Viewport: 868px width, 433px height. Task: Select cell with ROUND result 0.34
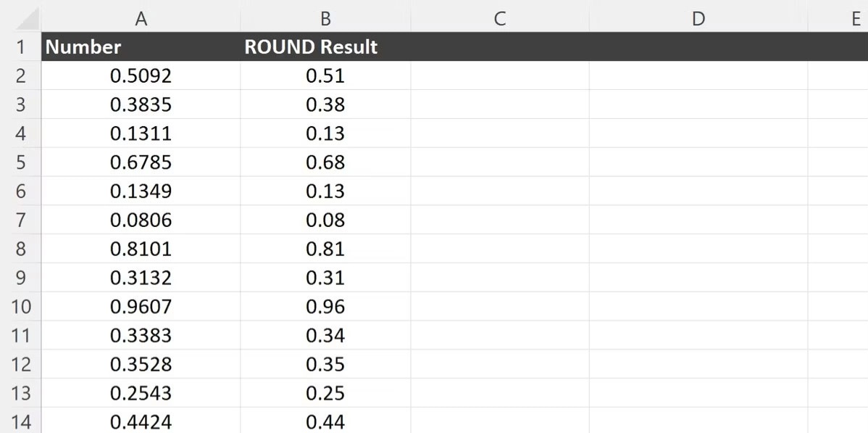coord(325,335)
